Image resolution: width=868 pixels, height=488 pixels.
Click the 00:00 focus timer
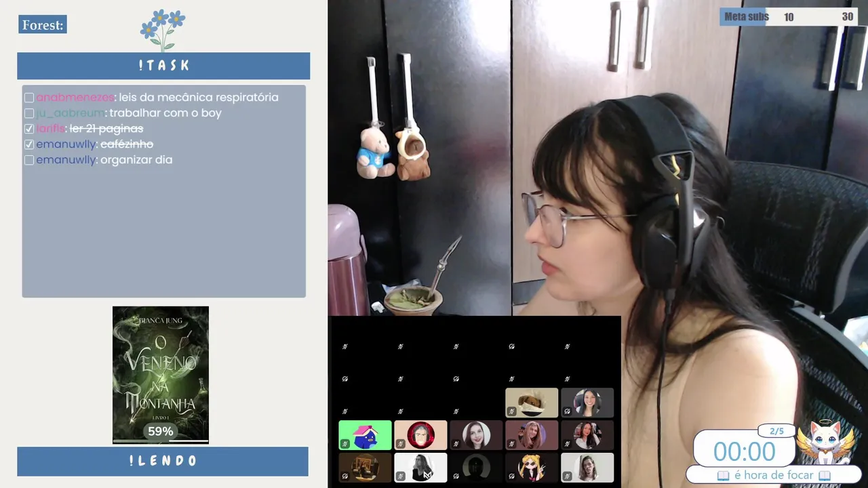coord(744,451)
